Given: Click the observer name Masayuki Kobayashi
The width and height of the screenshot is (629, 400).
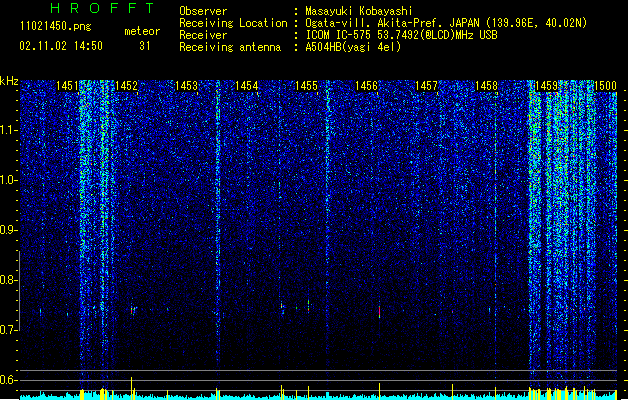Looking at the screenshot, I should coord(359,11).
